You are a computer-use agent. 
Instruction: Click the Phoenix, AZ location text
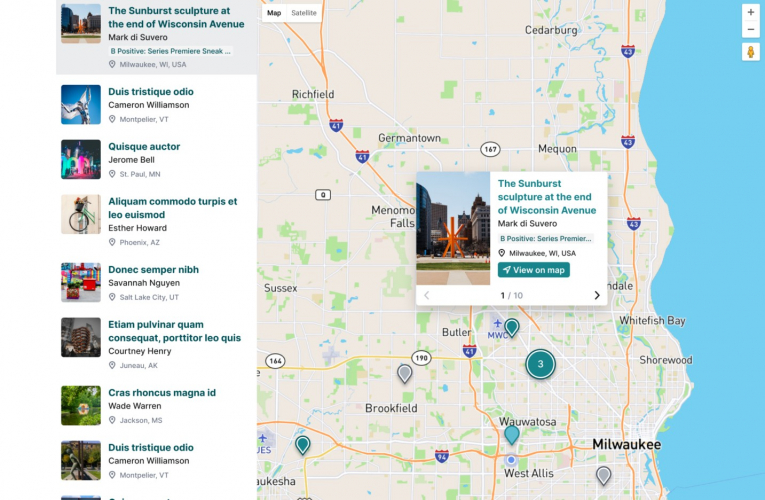pos(139,242)
